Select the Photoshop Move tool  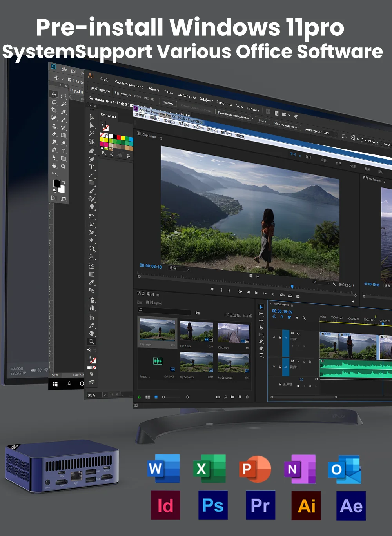coord(54,94)
